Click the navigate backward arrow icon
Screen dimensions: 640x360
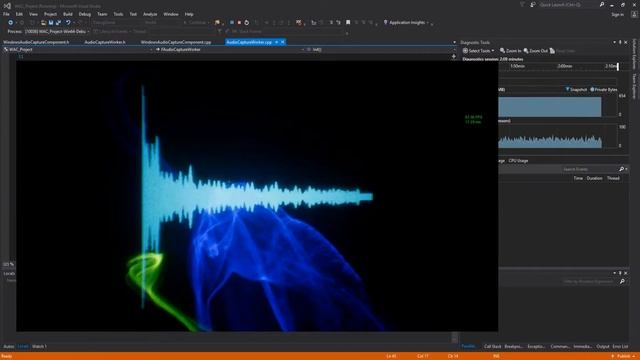[x=11, y=22]
